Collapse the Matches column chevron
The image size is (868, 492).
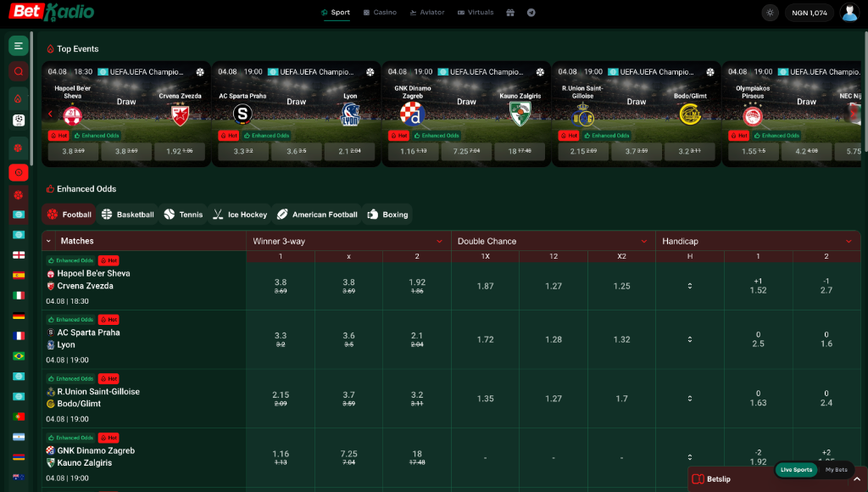48,241
